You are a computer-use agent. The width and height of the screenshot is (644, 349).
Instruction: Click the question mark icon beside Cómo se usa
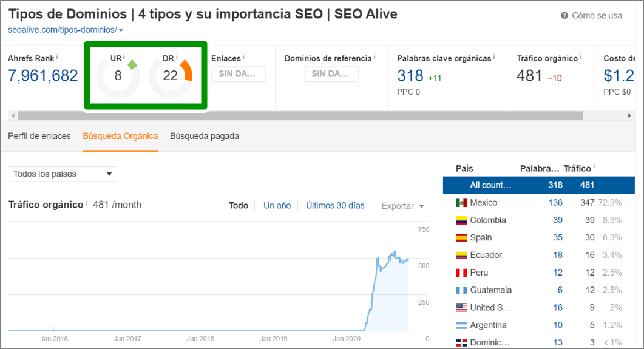point(564,16)
